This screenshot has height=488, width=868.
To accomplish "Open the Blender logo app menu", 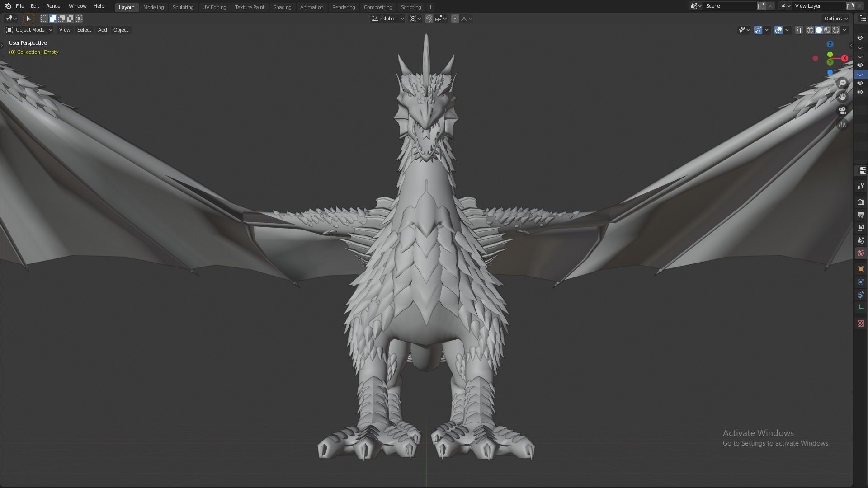I will 8,6.
